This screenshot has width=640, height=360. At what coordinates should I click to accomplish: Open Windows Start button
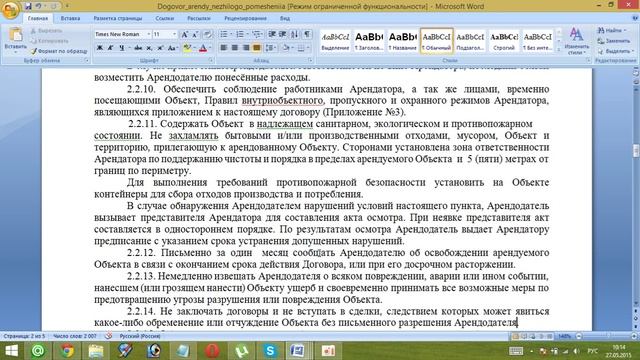pyautogui.click(x=11, y=351)
